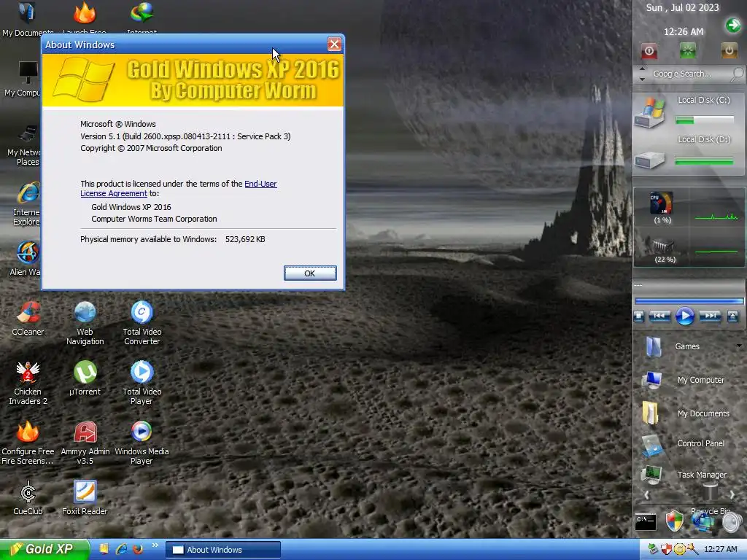The width and height of the screenshot is (747, 560).
Task: Open the Gold XP start menu
Action: [44, 549]
